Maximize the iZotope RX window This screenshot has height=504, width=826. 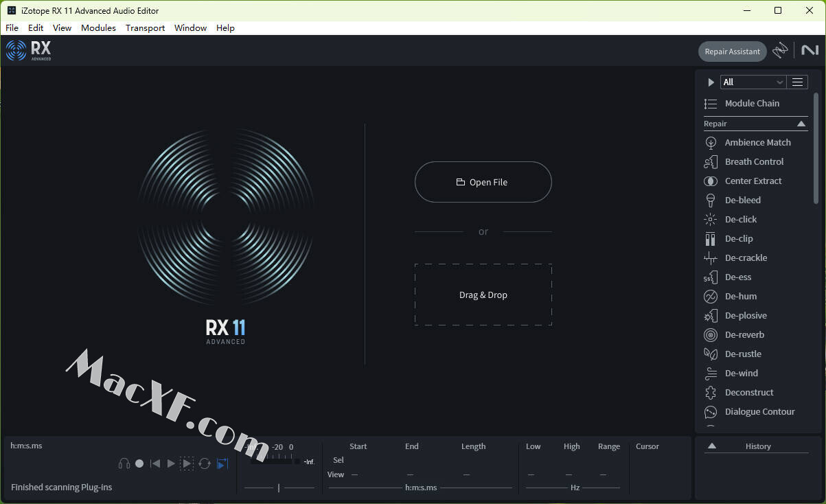click(x=778, y=10)
